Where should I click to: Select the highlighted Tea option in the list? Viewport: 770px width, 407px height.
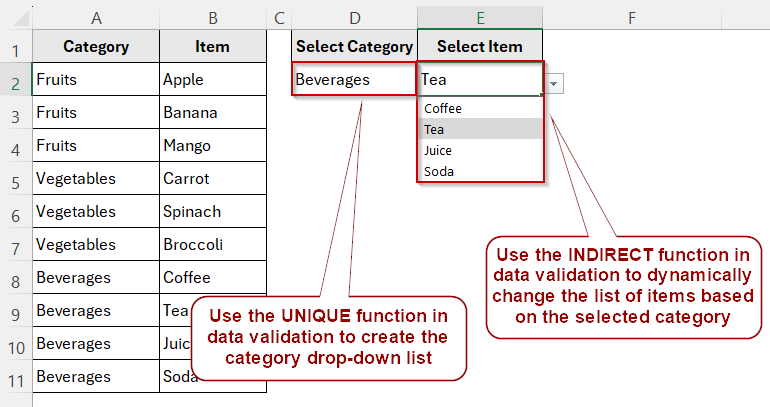coord(480,130)
